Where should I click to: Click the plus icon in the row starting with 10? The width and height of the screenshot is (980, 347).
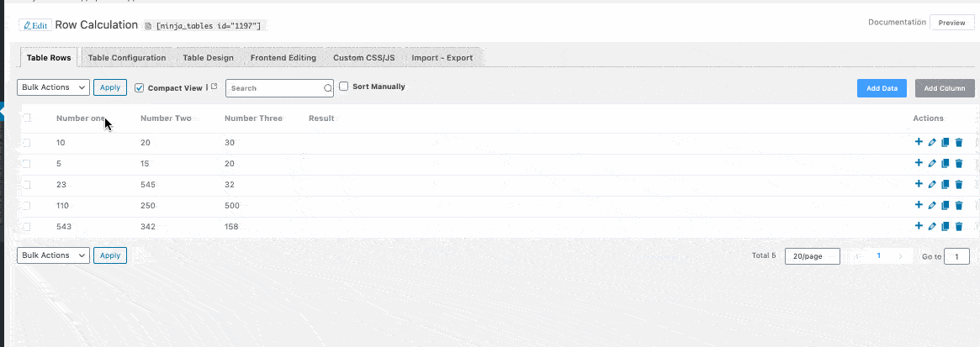[919, 142]
